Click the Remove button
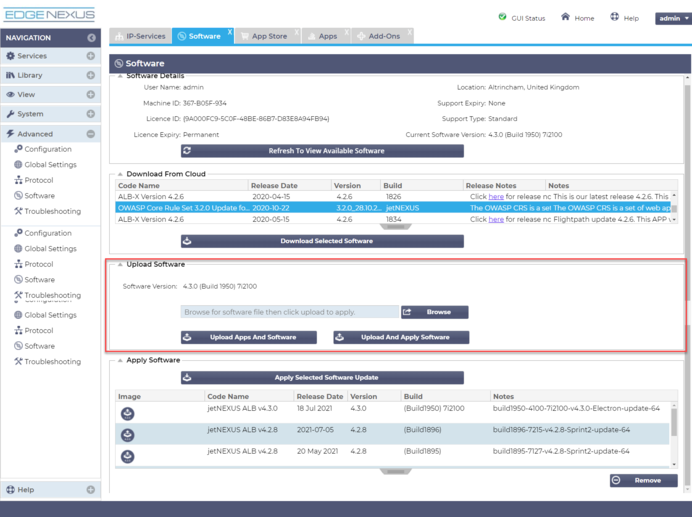This screenshot has height=517, width=692. [644, 480]
